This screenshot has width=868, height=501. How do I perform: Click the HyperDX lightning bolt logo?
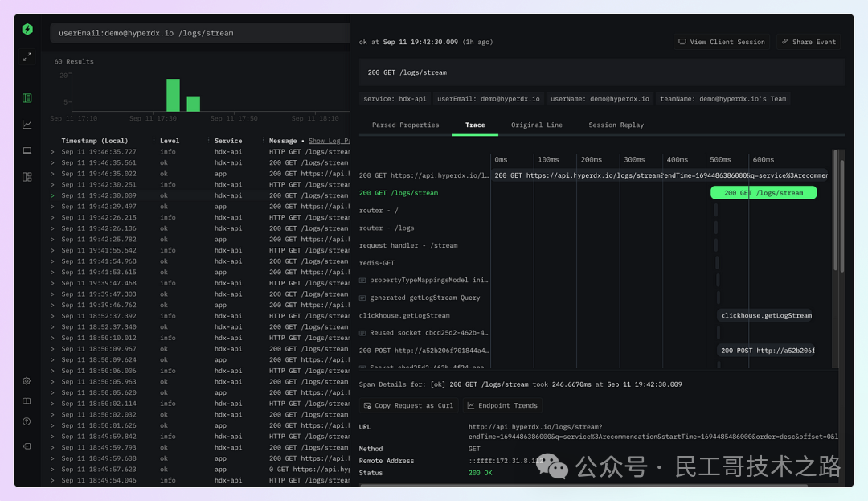click(x=27, y=29)
